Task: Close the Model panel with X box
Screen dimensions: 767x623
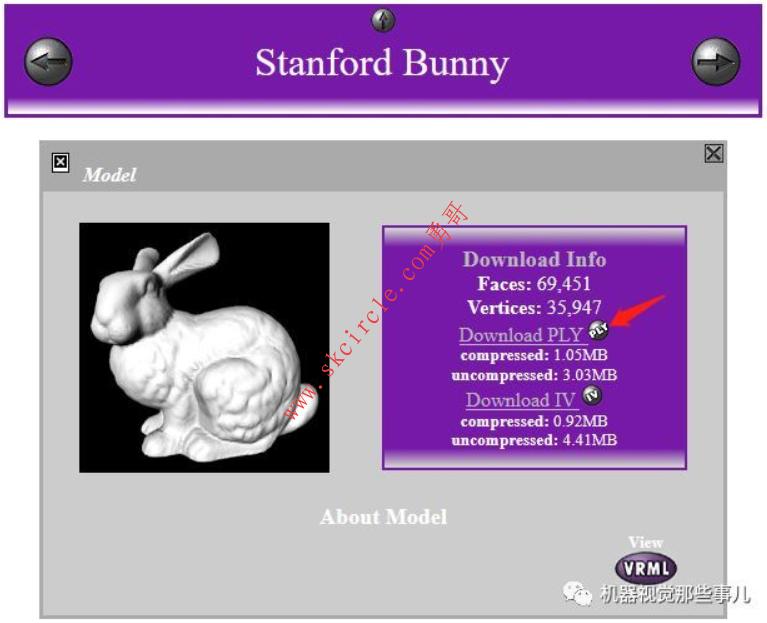Action: click(714, 154)
